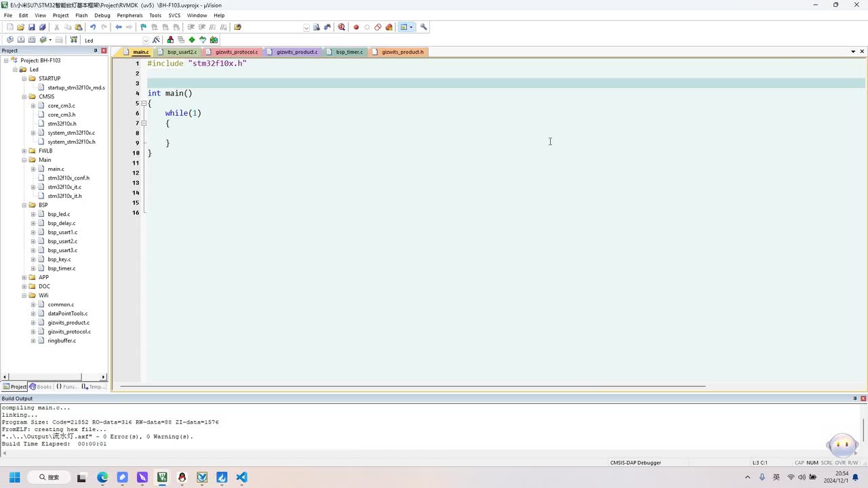Open Options for Target magic wand icon
Image resolution: width=868 pixels, height=488 pixels.
coord(156,40)
